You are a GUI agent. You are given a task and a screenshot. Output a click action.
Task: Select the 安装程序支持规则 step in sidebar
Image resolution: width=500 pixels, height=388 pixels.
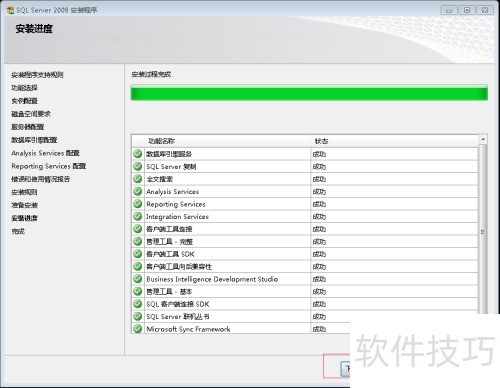pos(37,75)
